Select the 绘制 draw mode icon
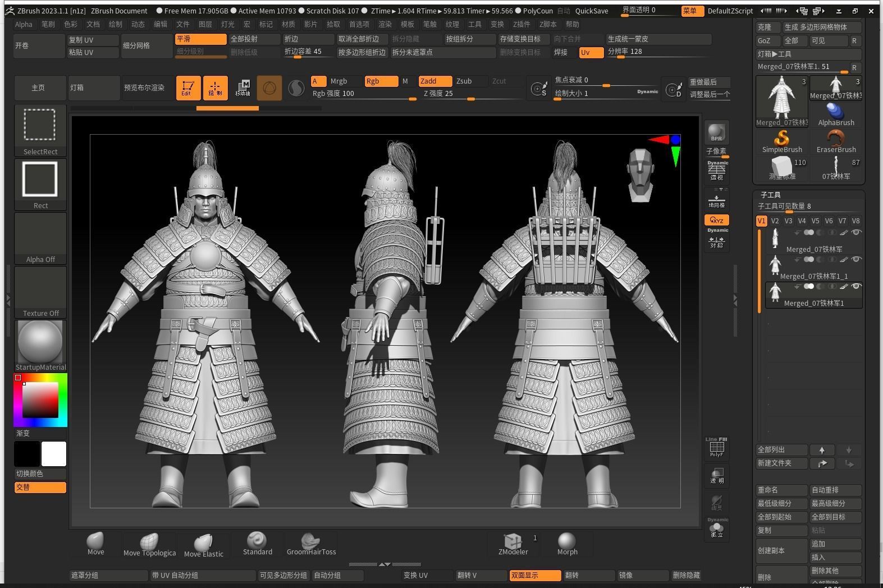The width and height of the screenshot is (883, 588). point(215,88)
